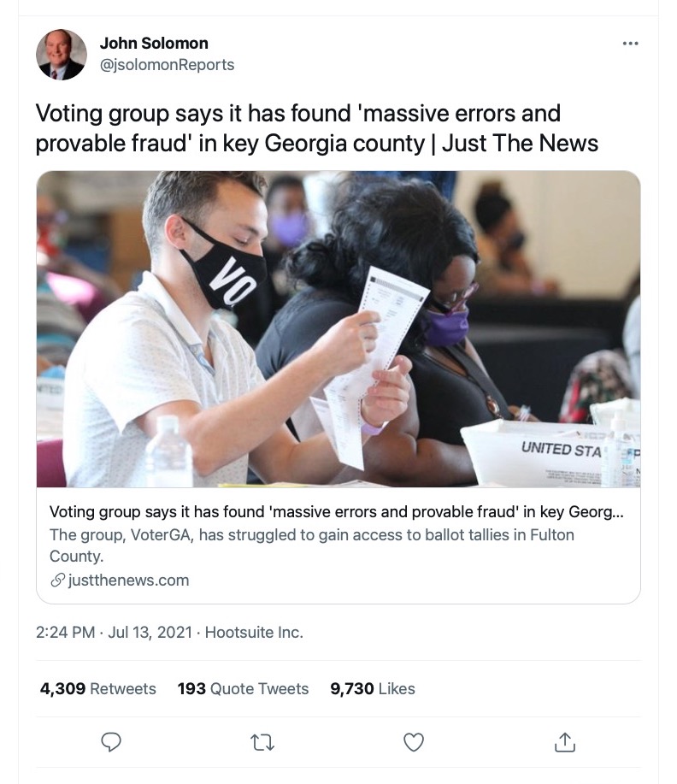Screen dimensions: 677x784
Task: Click John Solomon's profile avatar
Action: pos(61,55)
